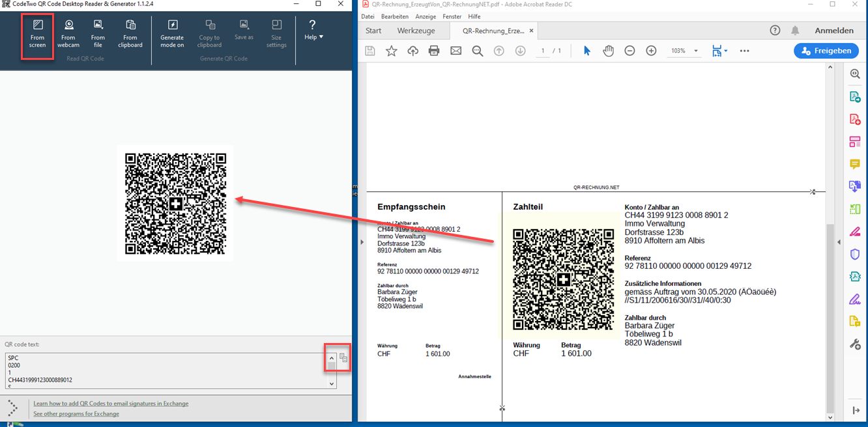Open the wrench More tools icon in sidebar
Screen dimensions: 868x427
click(x=855, y=344)
